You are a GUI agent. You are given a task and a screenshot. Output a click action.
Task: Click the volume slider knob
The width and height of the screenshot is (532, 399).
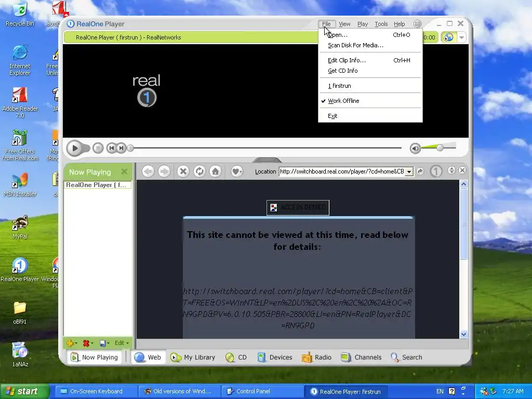(x=440, y=148)
